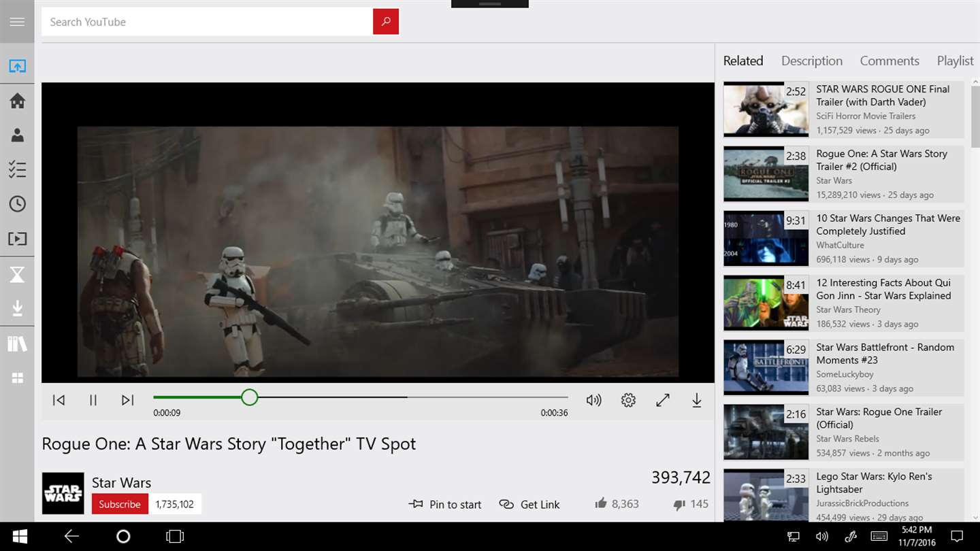Open player settings gear

pos(628,400)
